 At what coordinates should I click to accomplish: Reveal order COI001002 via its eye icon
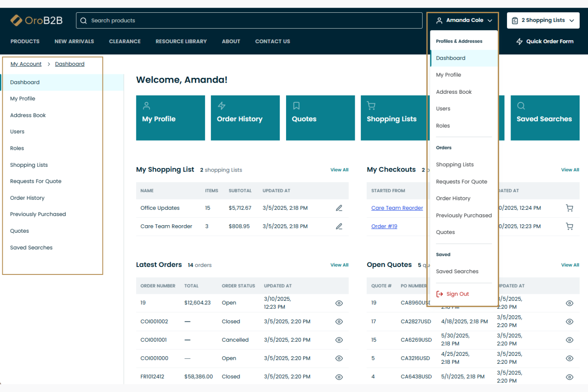point(339,321)
